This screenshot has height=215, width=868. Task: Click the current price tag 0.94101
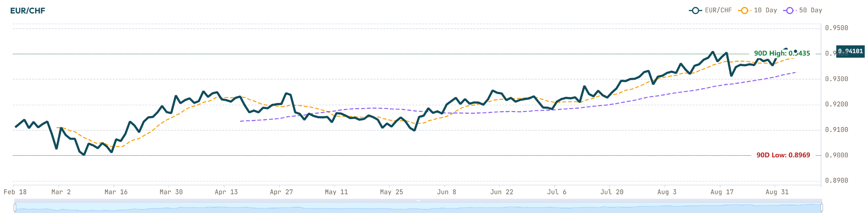[850, 51]
